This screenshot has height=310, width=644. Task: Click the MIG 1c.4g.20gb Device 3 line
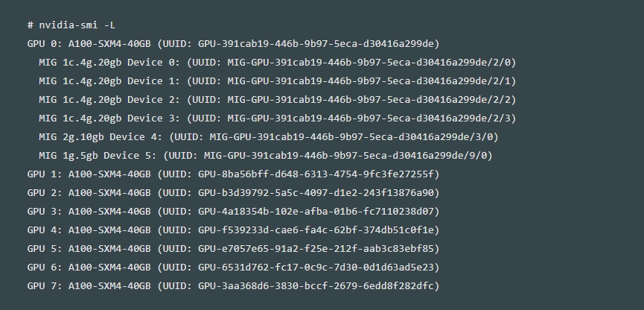(278, 118)
